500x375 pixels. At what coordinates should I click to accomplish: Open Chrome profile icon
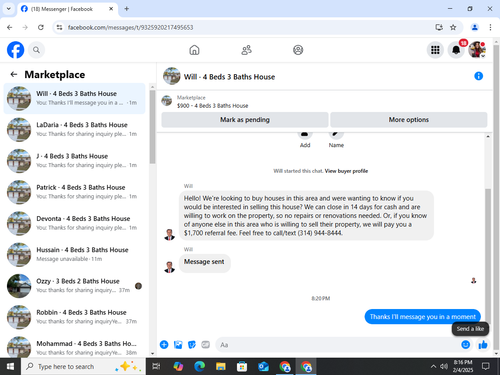click(475, 27)
